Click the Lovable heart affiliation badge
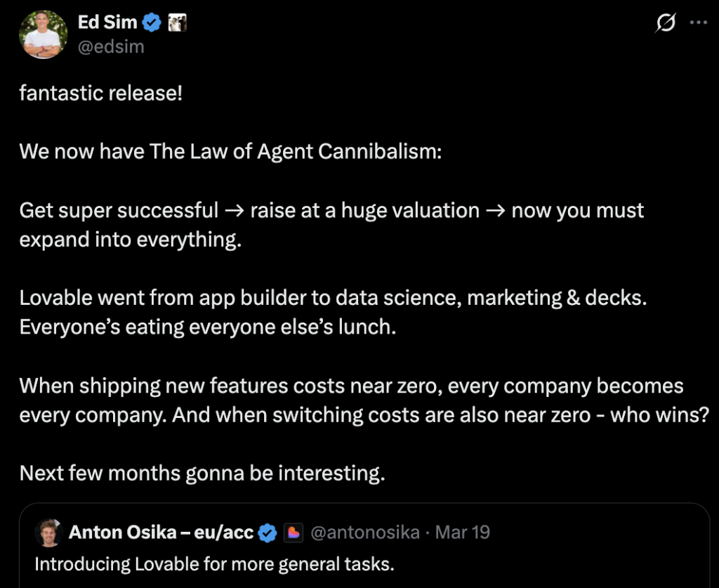 [293, 533]
